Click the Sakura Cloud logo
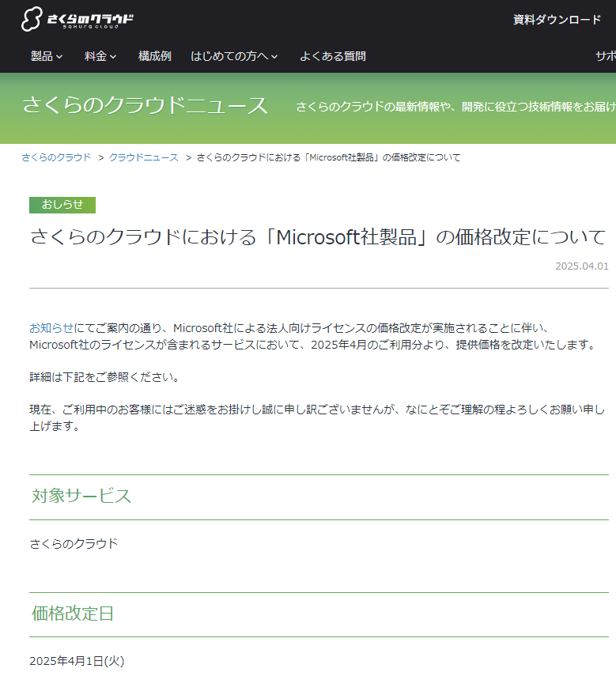This screenshot has width=616, height=676. 77,19
